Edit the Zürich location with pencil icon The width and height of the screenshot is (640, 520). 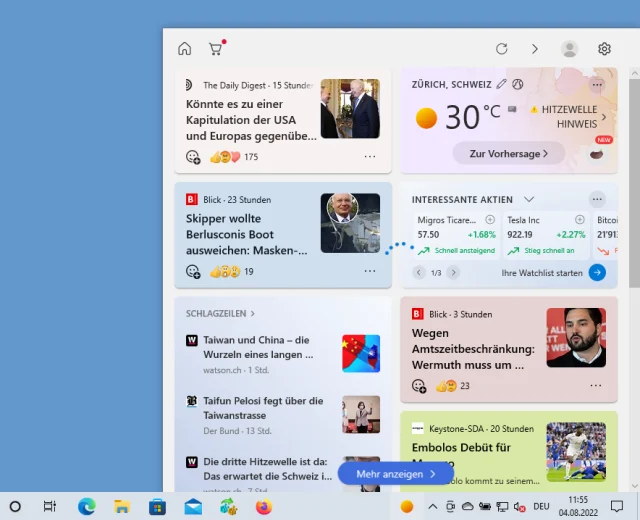[501, 84]
